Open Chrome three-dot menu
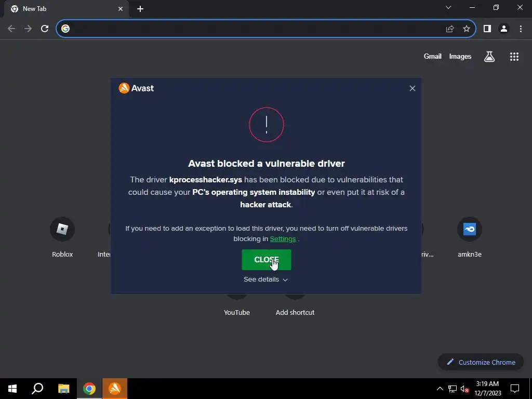 click(521, 29)
